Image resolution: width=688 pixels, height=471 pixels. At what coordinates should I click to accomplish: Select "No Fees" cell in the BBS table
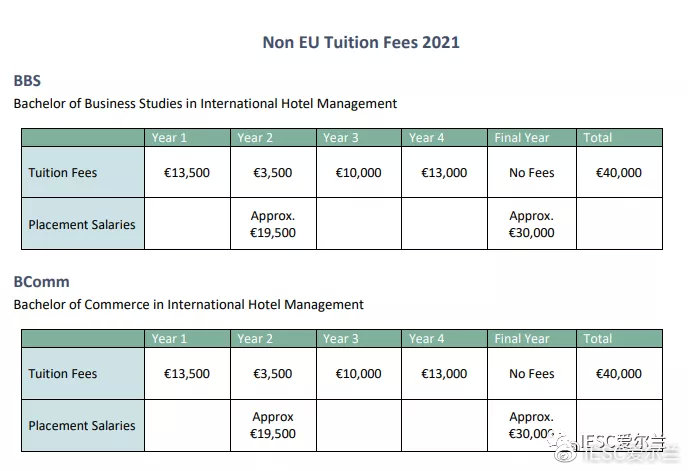(x=531, y=173)
